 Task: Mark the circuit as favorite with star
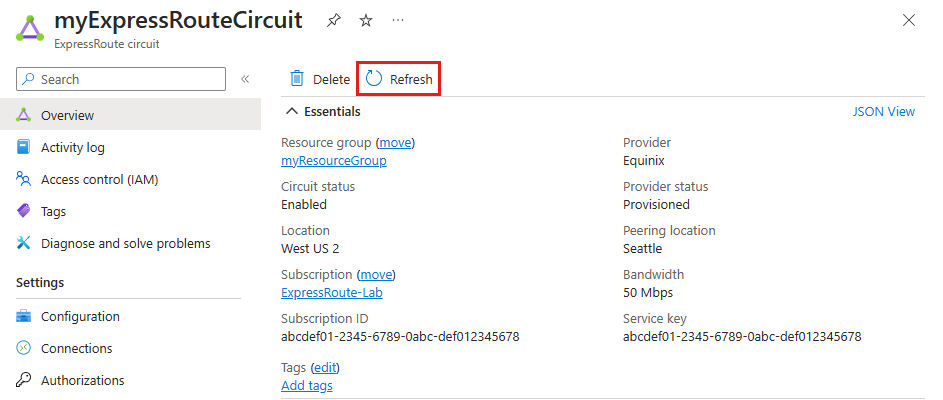(366, 20)
